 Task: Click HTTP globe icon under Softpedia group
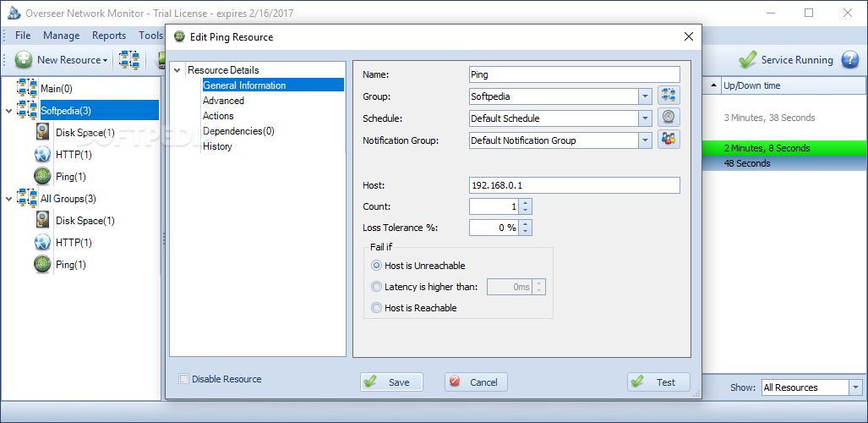43,154
